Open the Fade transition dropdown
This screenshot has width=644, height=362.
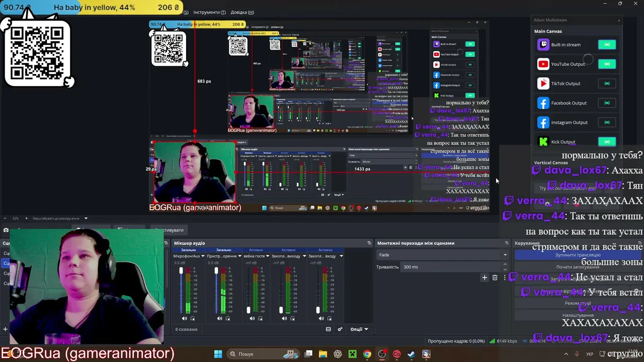(x=443, y=255)
